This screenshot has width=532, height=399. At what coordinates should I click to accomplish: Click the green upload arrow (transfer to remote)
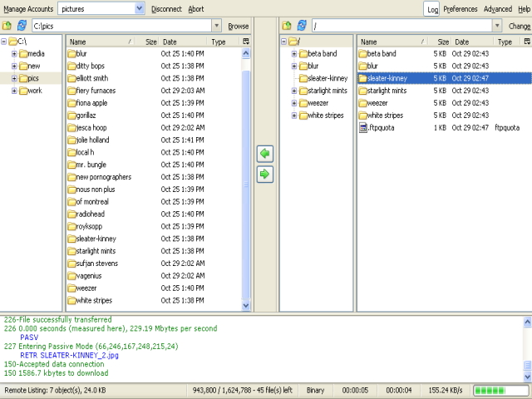click(264, 174)
